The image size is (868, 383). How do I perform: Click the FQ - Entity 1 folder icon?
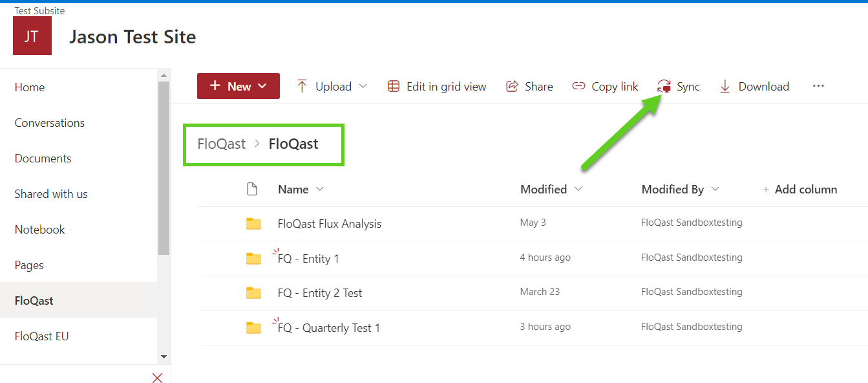pos(253,259)
